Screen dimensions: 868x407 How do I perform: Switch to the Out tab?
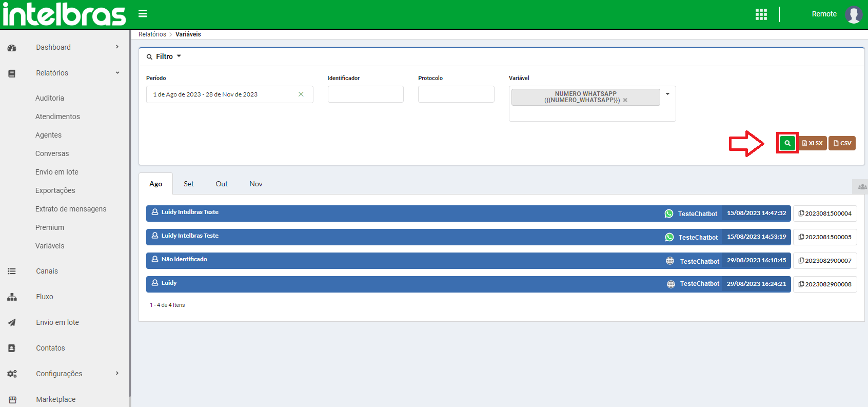[x=222, y=184]
